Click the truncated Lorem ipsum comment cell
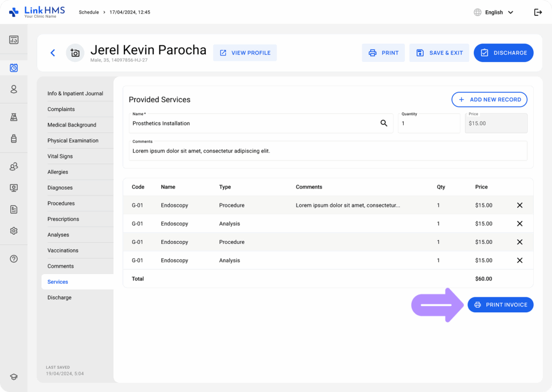The height and width of the screenshot is (392, 552). coord(348,205)
